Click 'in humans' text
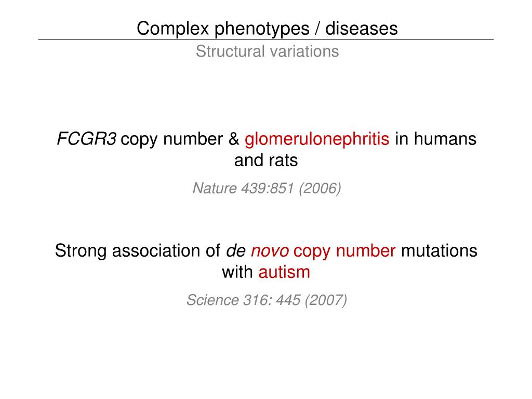Viewport: 532px width, 399px height. 436,139
